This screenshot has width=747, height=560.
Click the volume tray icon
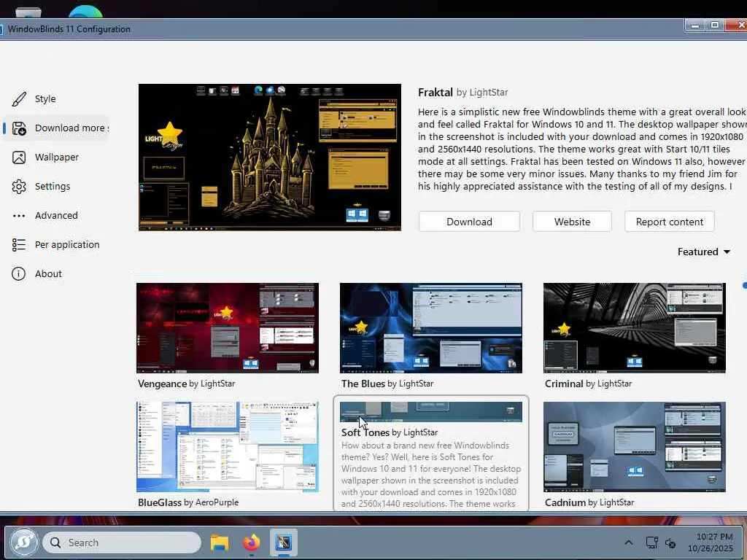pyautogui.click(x=670, y=542)
